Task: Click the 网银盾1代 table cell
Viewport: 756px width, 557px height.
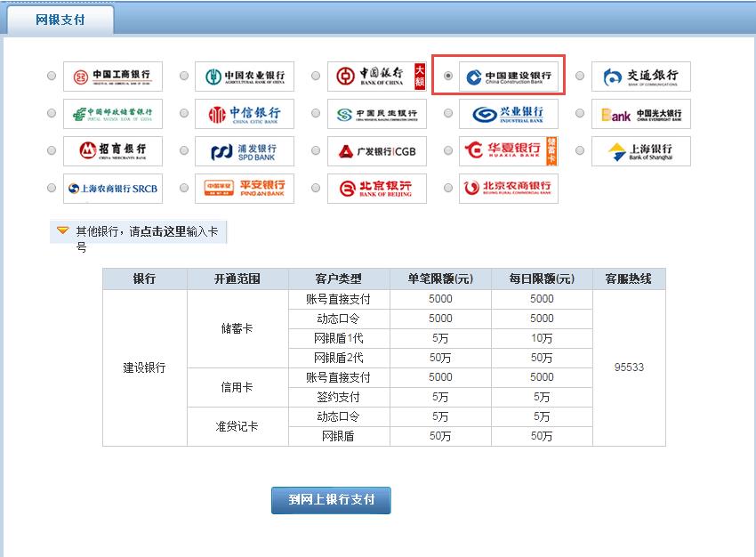Action: (x=339, y=338)
